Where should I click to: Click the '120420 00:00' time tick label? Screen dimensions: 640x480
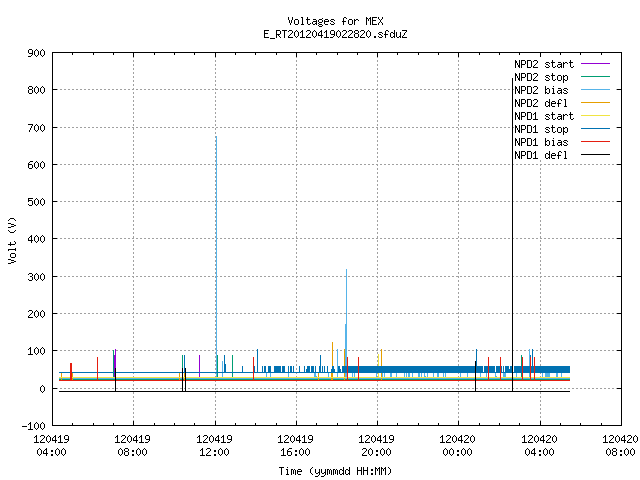pos(458,446)
